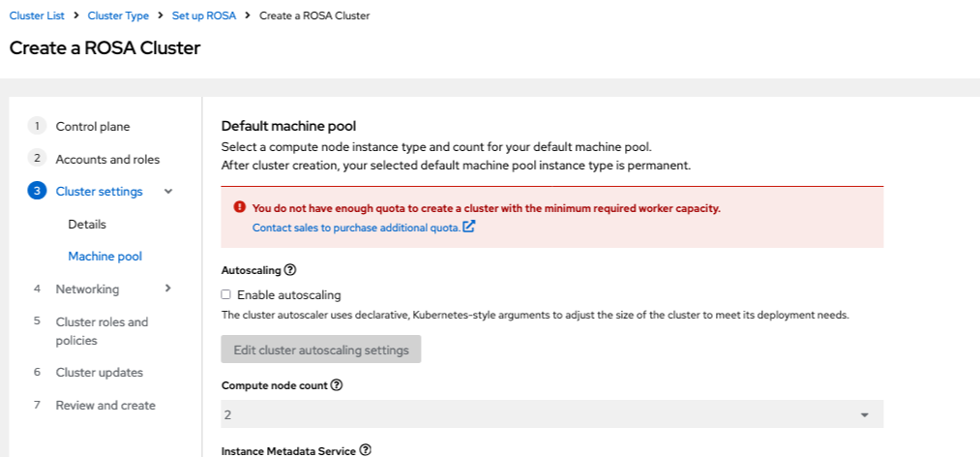Navigate to Cluster List breadcrumb

[37, 15]
